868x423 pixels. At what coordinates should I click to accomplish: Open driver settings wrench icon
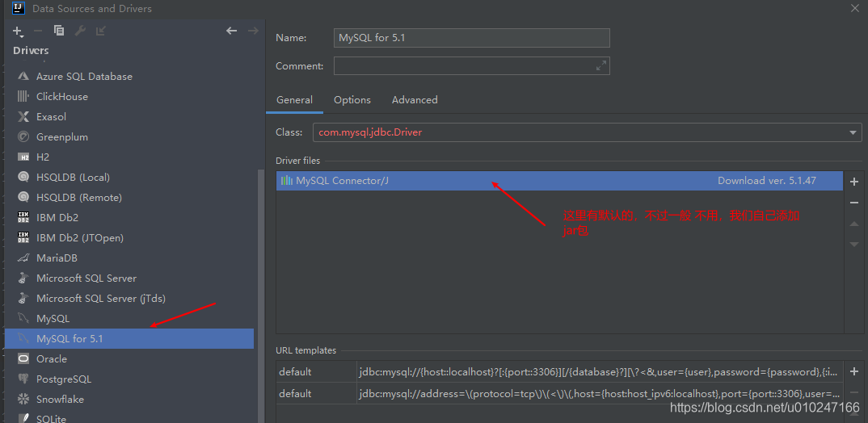click(80, 31)
